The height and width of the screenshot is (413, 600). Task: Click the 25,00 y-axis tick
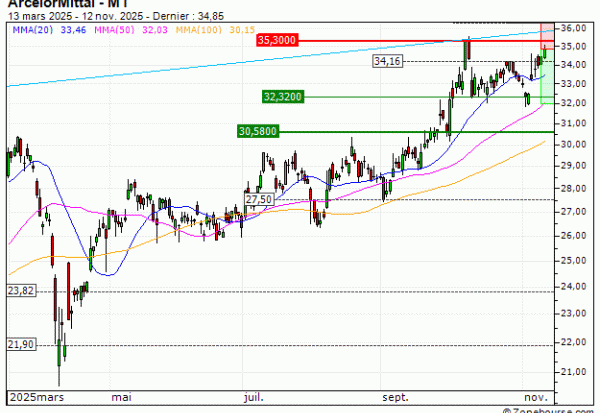coord(574,261)
